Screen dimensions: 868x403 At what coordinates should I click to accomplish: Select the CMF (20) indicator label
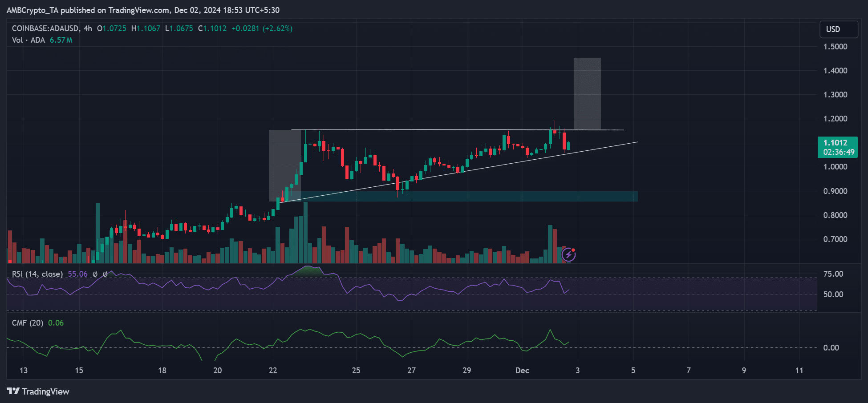pyautogui.click(x=28, y=323)
